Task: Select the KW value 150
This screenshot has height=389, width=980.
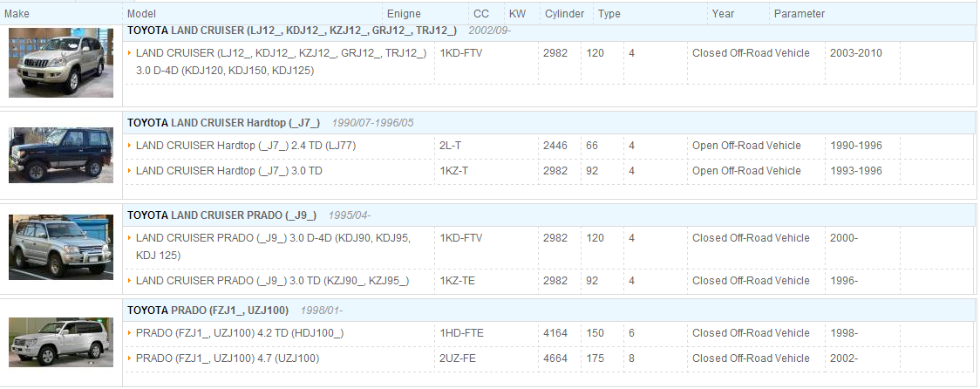Action: [595, 333]
